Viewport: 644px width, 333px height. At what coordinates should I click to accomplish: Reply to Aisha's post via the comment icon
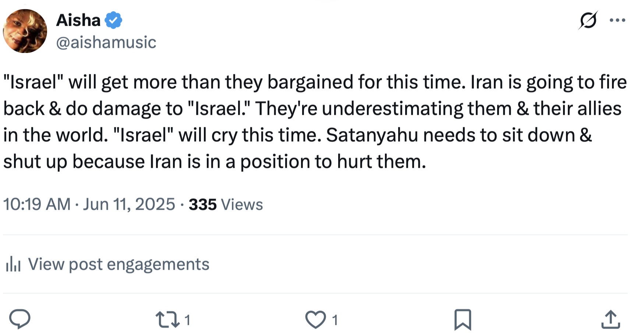click(x=20, y=319)
